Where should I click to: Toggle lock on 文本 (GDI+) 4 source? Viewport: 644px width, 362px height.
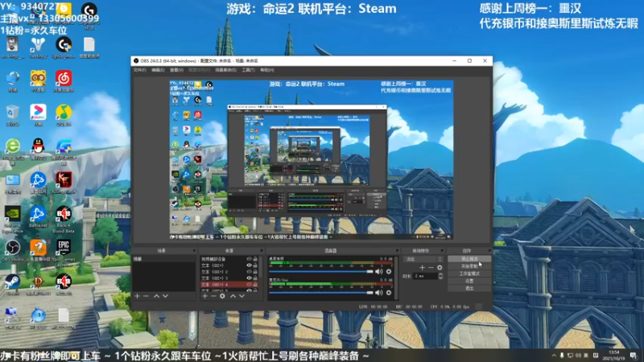(255, 285)
